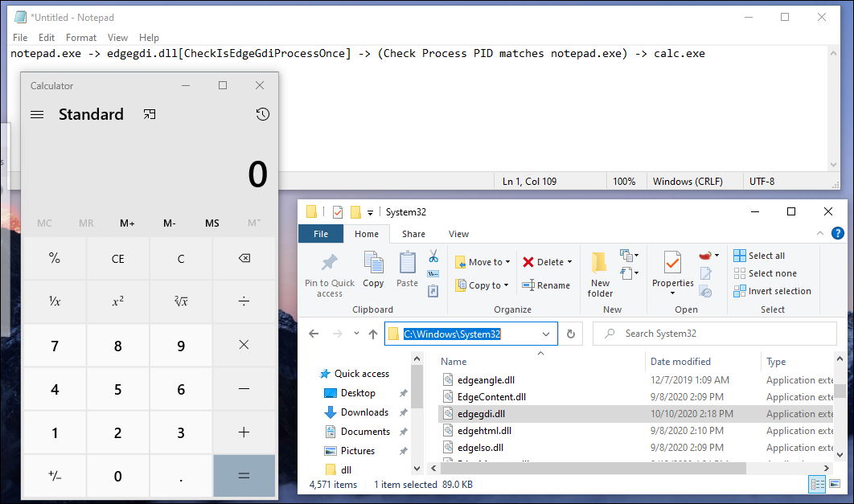Click the x squared key in Calculator
Viewport: 854px width, 504px height.
117,301
